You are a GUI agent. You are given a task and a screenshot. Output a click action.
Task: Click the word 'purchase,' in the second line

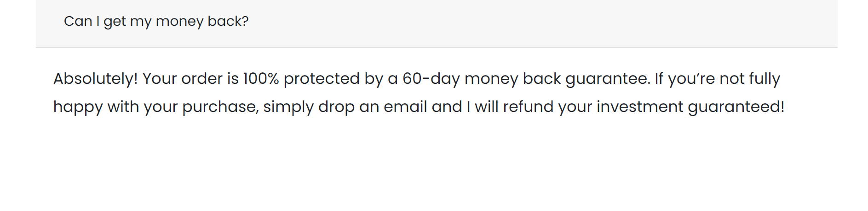[220, 107]
